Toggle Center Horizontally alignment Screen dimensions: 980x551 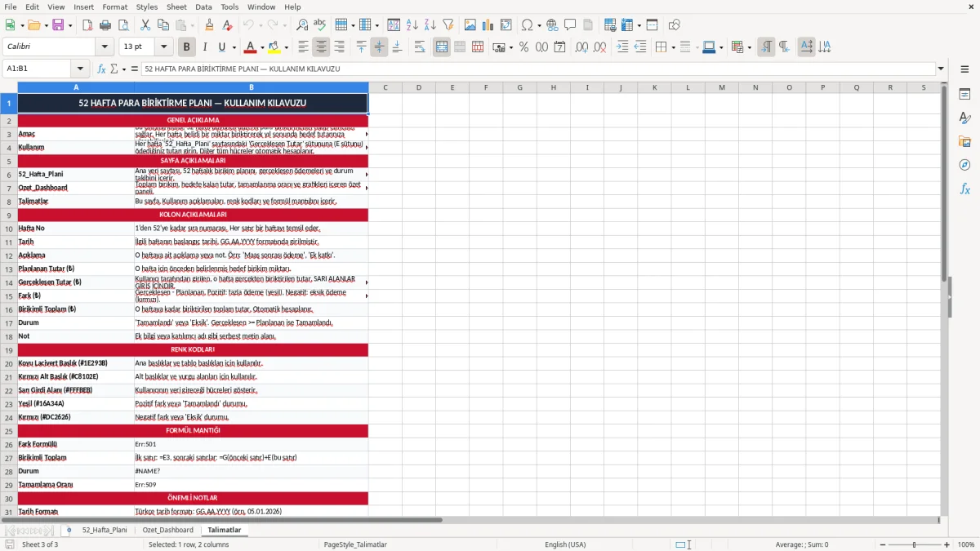pos(321,47)
